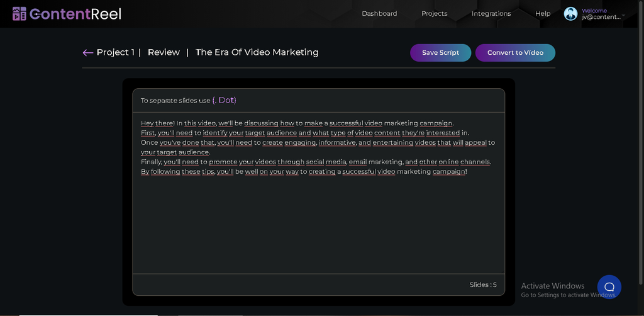Click the Welcome label
The height and width of the screenshot is (316, 644).
tap(594, 11)
